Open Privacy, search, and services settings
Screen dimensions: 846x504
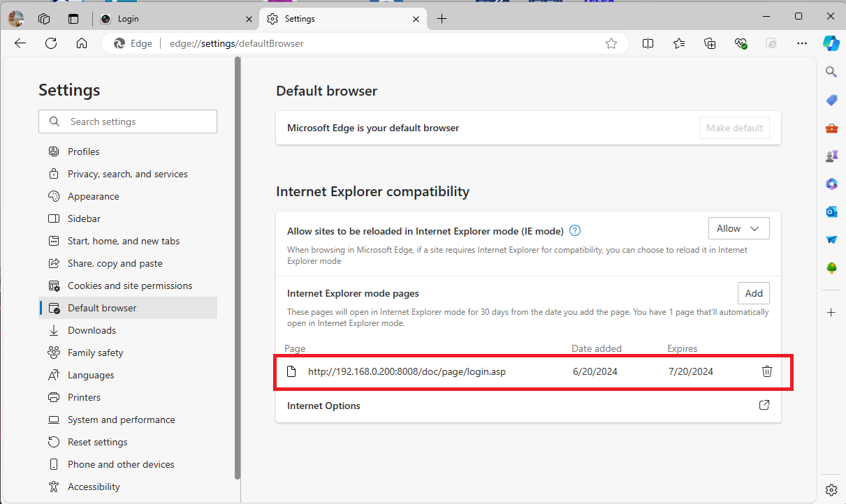tap(128, 174)
